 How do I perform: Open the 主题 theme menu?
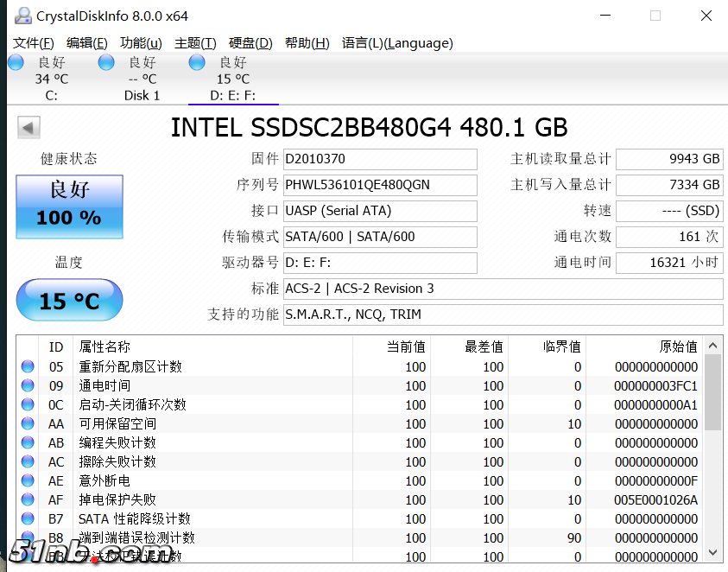point(194,42)
